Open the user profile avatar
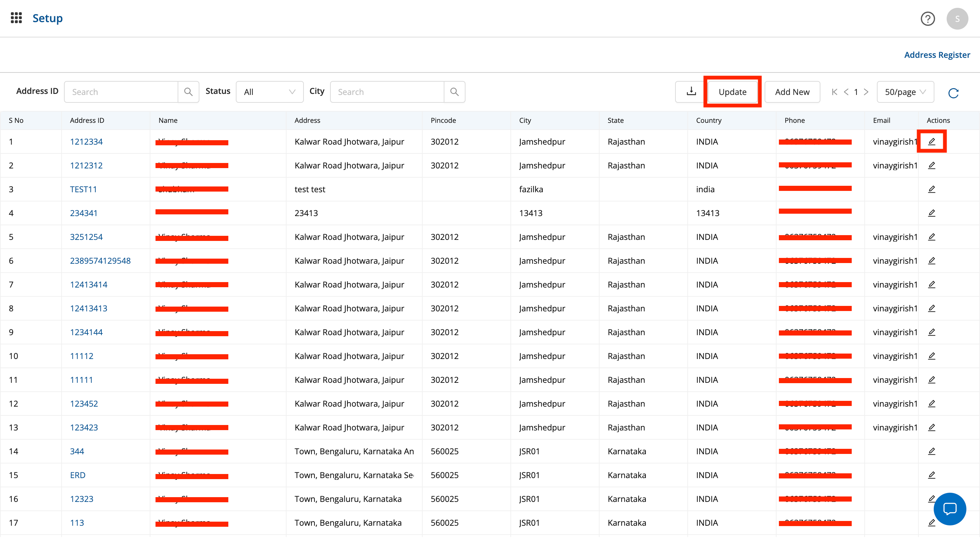980x539 pixels. pyautogui.click(x=957, y=18)
